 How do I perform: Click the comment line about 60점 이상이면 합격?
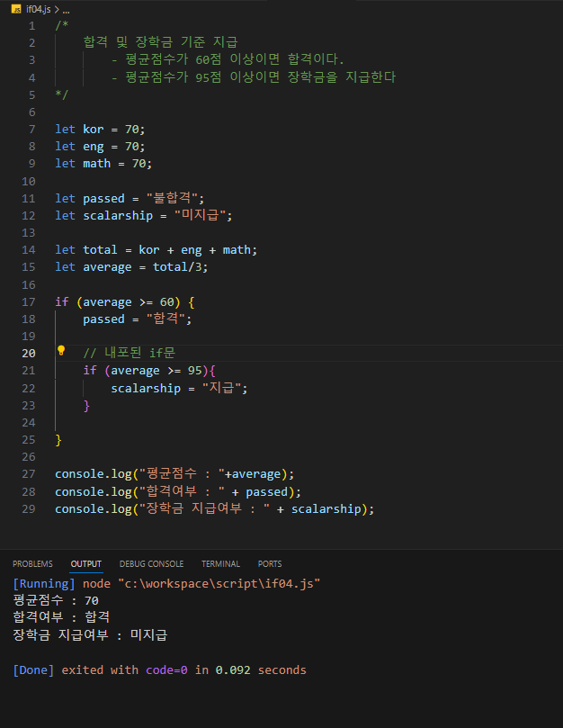point(228,59)
